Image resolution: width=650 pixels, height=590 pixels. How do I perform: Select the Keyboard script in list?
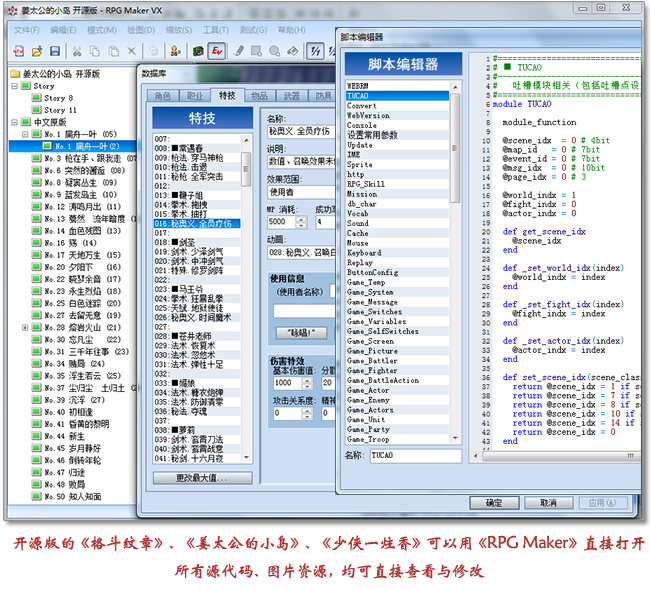point(397,253)
